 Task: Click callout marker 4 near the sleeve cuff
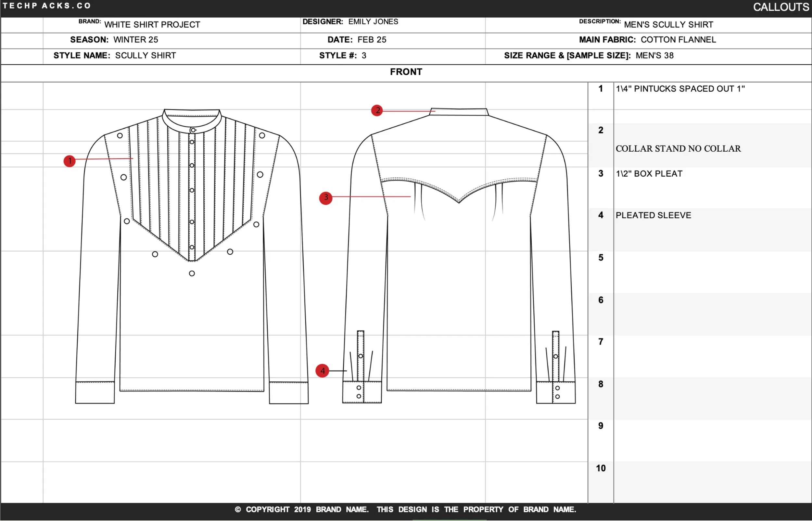tap(322, 371)
